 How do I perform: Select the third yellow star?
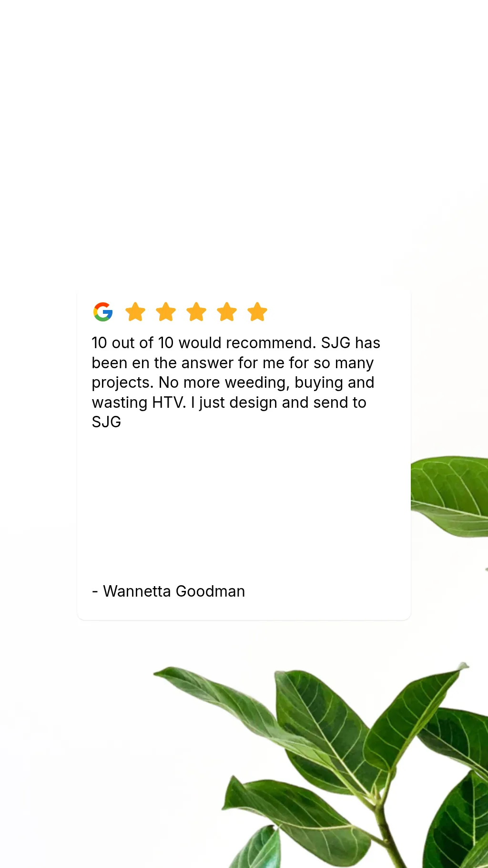(x=196, y=312)
